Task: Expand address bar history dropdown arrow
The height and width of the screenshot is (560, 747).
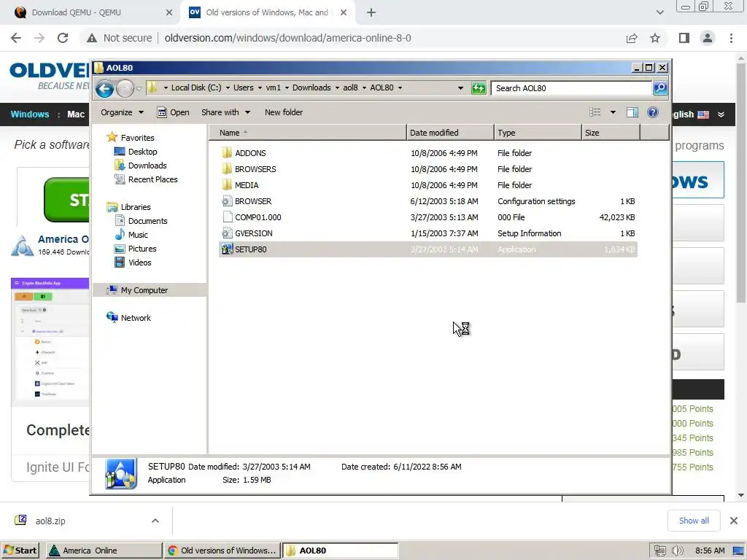Action: (460, 88)
